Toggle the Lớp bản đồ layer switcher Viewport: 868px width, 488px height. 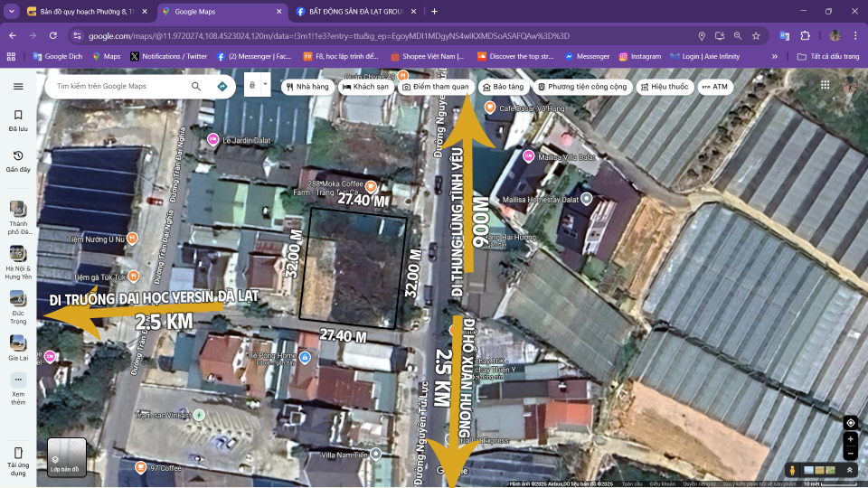(66, 456)
